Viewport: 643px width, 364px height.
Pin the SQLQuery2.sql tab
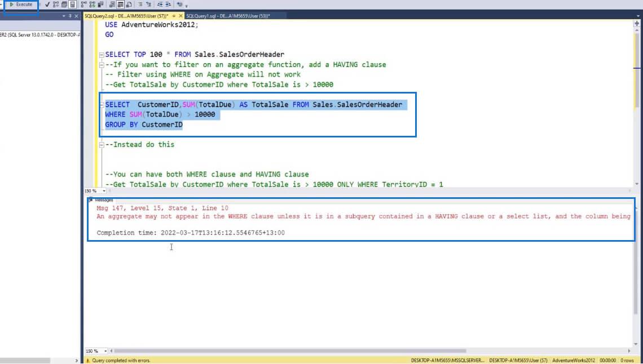[174, 16]
